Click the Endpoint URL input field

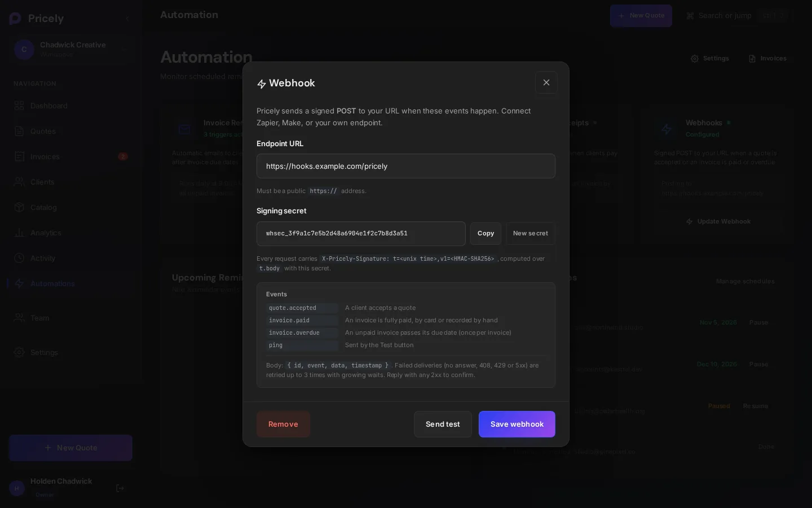[406, 166]
